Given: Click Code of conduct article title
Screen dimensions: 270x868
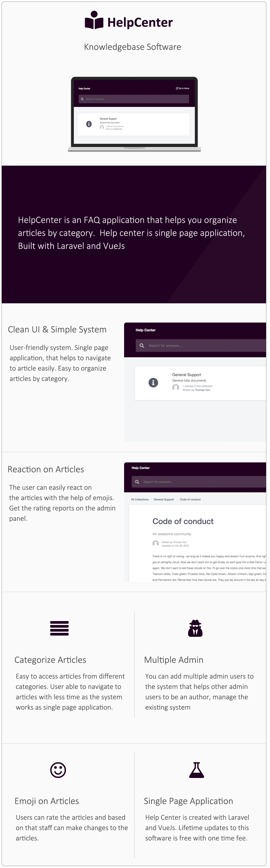Looking at the screenshot, I should tap(183, 521).
